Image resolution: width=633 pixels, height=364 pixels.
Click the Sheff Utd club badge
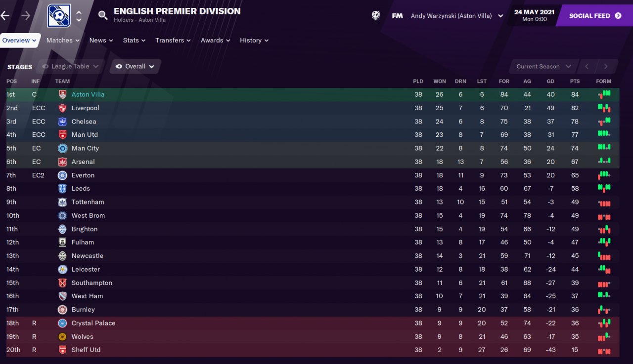click(62, 350)
